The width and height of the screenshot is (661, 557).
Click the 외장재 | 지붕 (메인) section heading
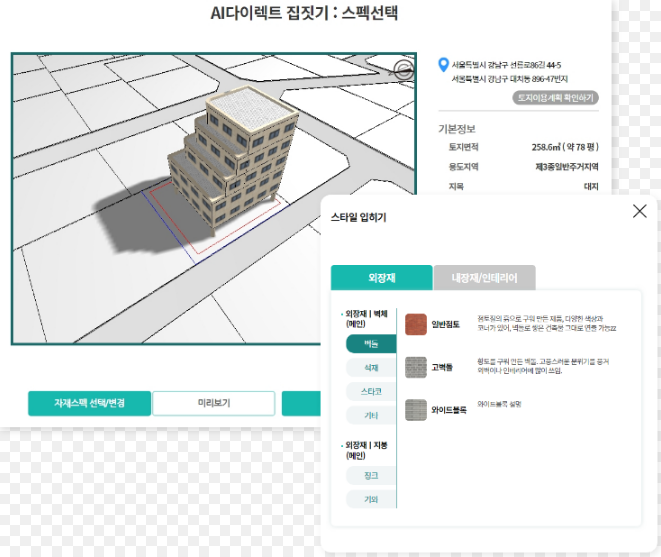[366, 450]
